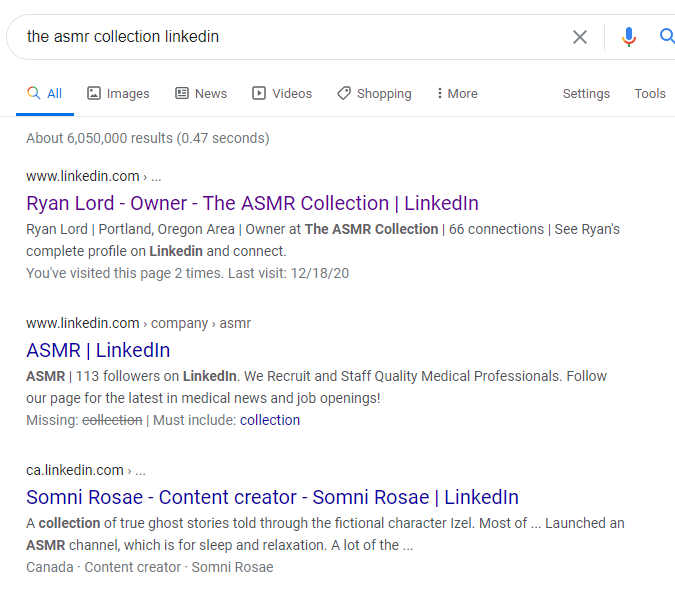The image size is (675, 603).
Task: Click the blue magnifying glass search icon
Action: [667, 36]
